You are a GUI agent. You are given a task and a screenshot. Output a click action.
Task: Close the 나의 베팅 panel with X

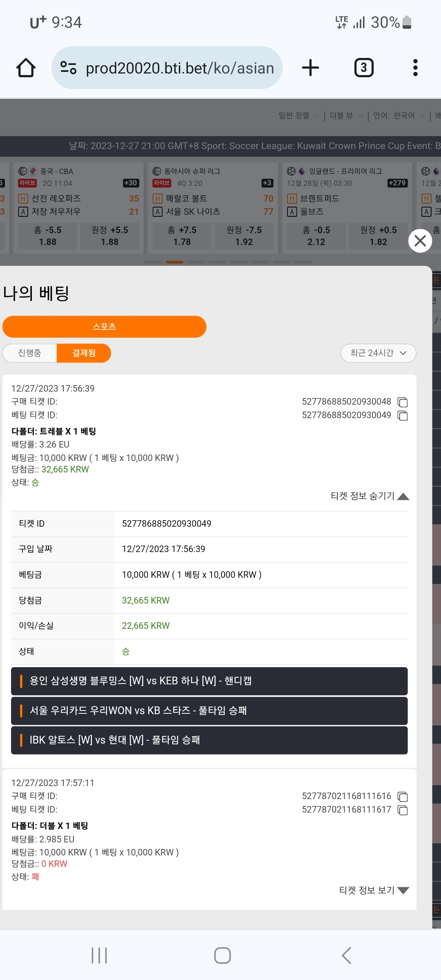click(x=420, y=241)
